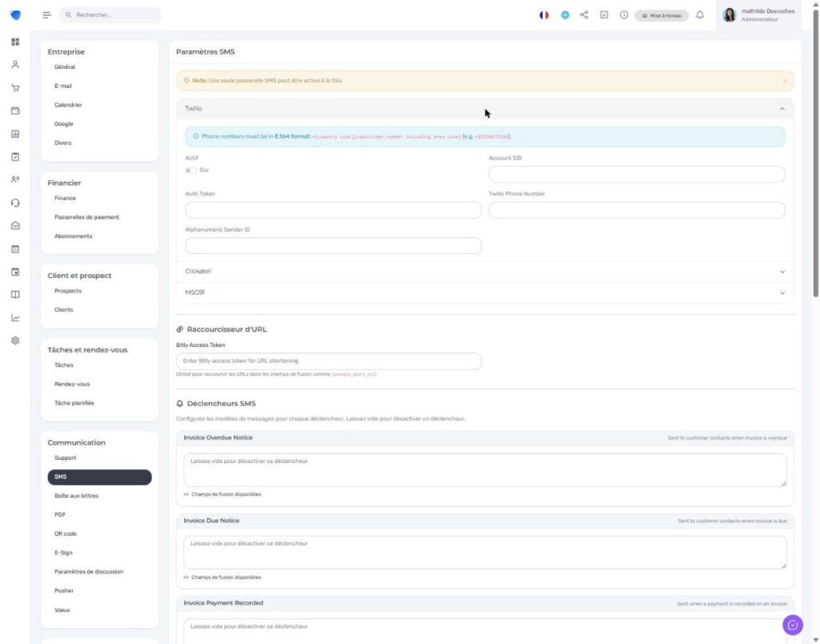Open the support headset sidebar icon
The image size is (820, 644).
click(x=15, y=203)
